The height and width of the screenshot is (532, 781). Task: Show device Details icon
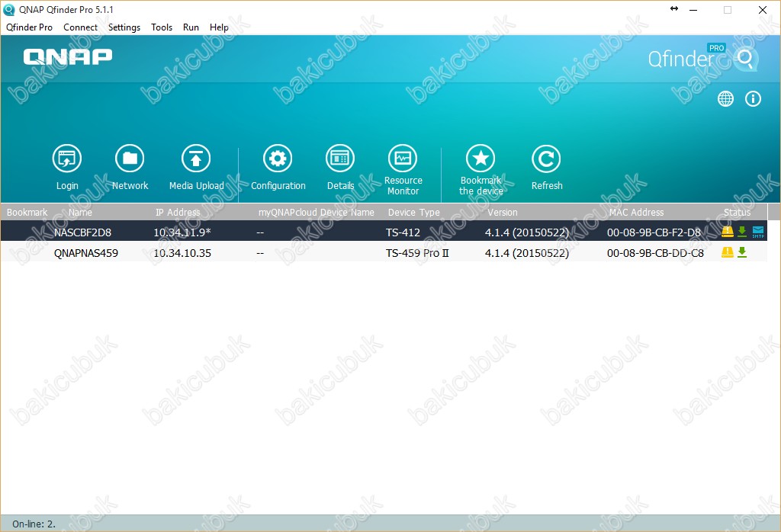(x=340, y=159)
